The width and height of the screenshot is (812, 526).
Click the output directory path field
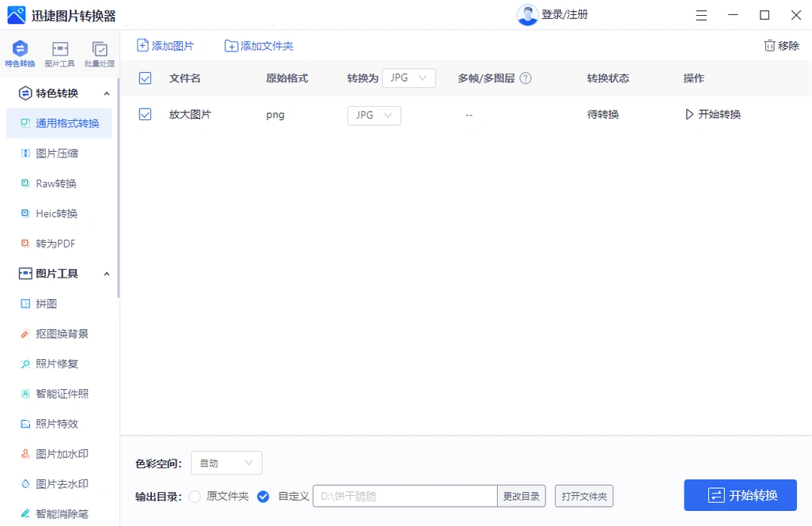[x=404, y=496]
